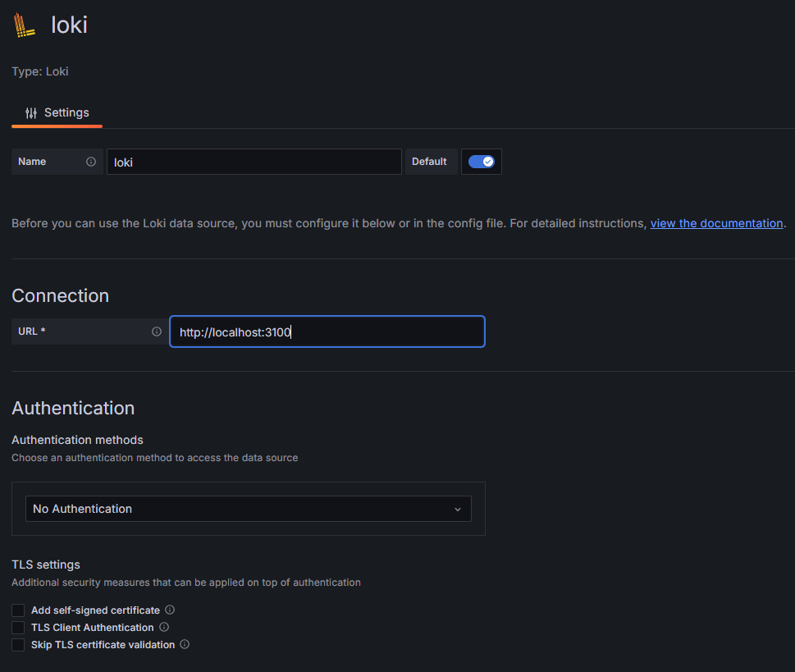Click the TLS settings subheading
The width and height of the screenshot is (795, 672).
click(x=46, y=565)
